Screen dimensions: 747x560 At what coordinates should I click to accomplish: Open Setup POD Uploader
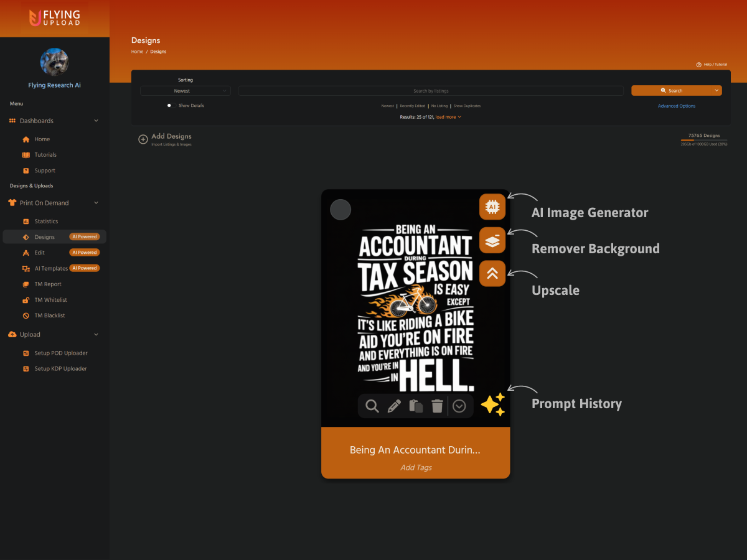click(55, 353)
